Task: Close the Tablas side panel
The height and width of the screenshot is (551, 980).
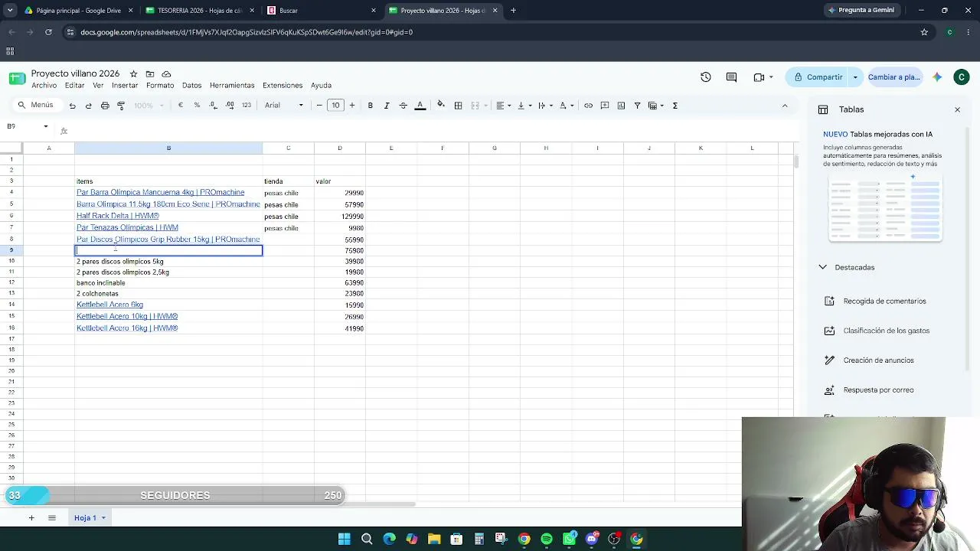Action: (x=957, y=110)
